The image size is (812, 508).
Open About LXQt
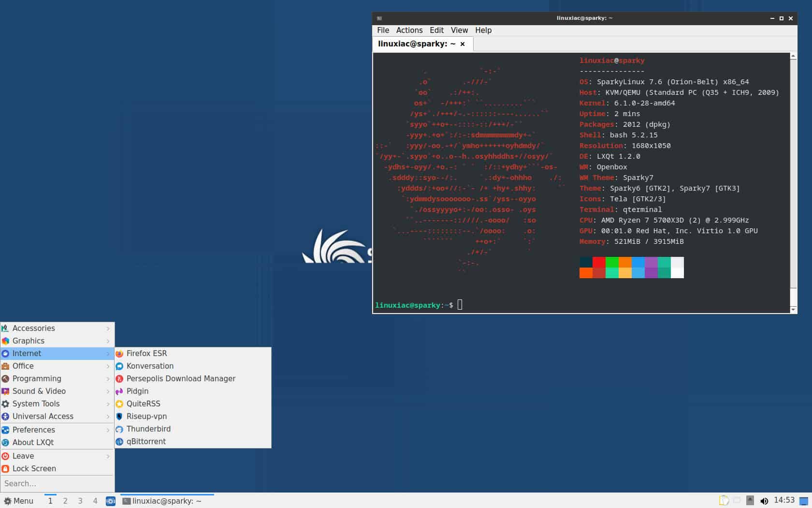(x=33, y=442)
